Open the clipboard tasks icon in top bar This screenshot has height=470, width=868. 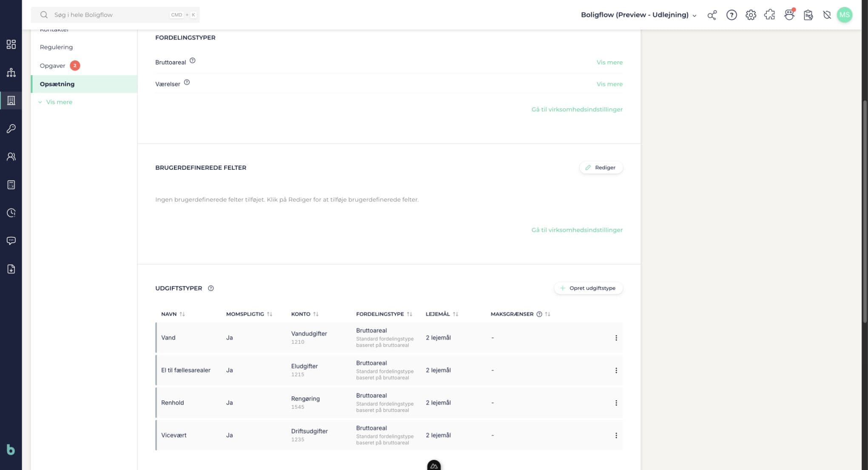(808, 15)
